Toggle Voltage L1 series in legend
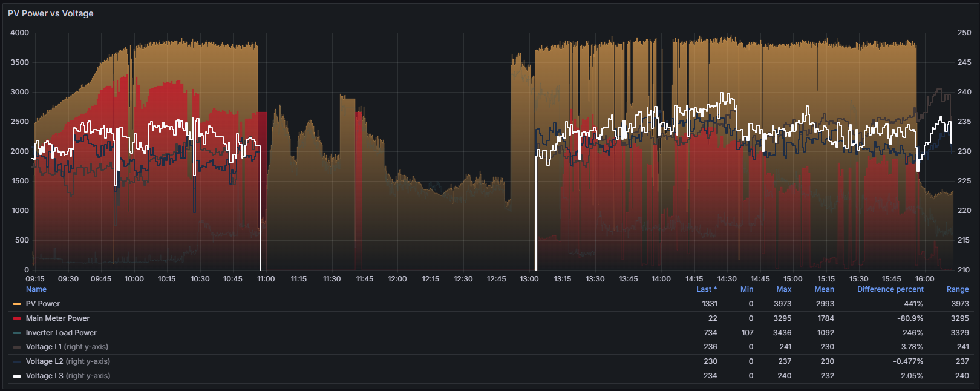Viewport: 980px width, 391px height. pos(67,347)
